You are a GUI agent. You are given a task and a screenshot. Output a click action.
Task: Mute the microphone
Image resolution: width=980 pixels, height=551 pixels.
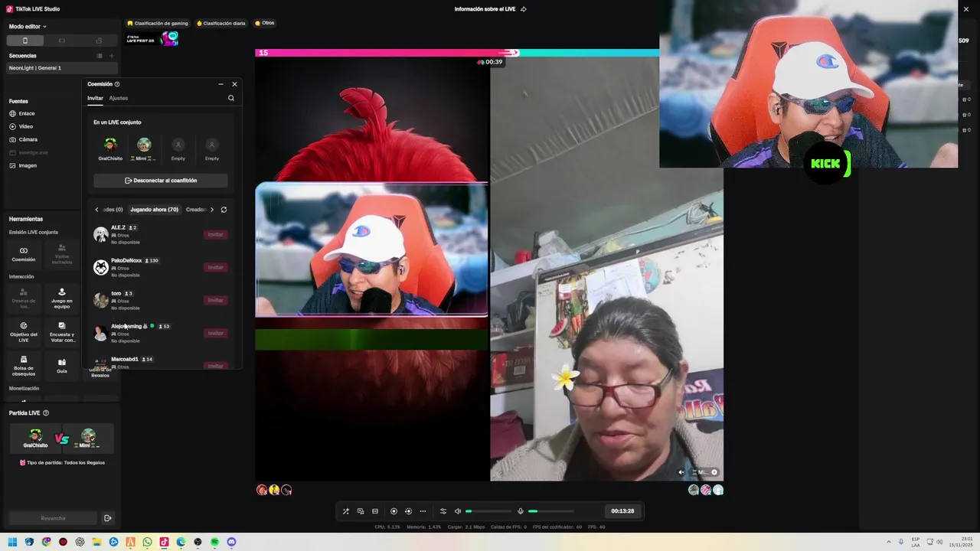pos(521,511)
